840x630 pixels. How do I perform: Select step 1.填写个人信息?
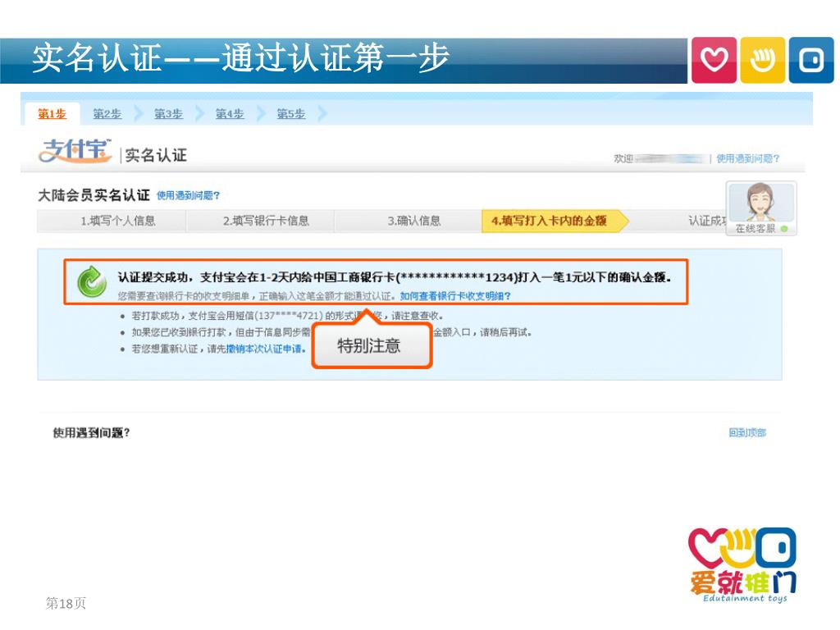point(112,221)
